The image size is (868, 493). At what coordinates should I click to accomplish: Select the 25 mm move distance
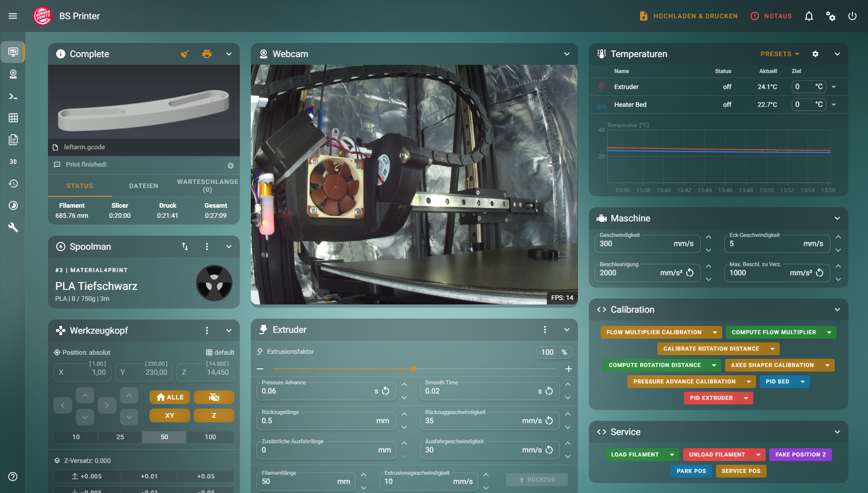(120, 437)
